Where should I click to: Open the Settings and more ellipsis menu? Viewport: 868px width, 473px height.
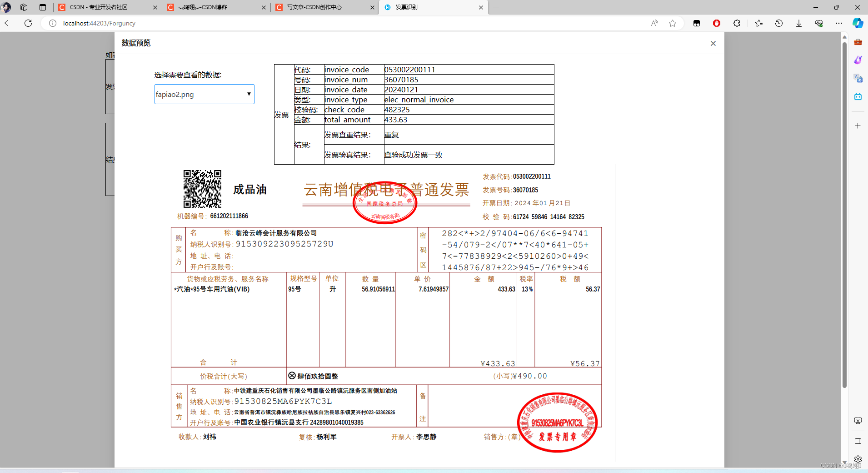pos(839,23)
